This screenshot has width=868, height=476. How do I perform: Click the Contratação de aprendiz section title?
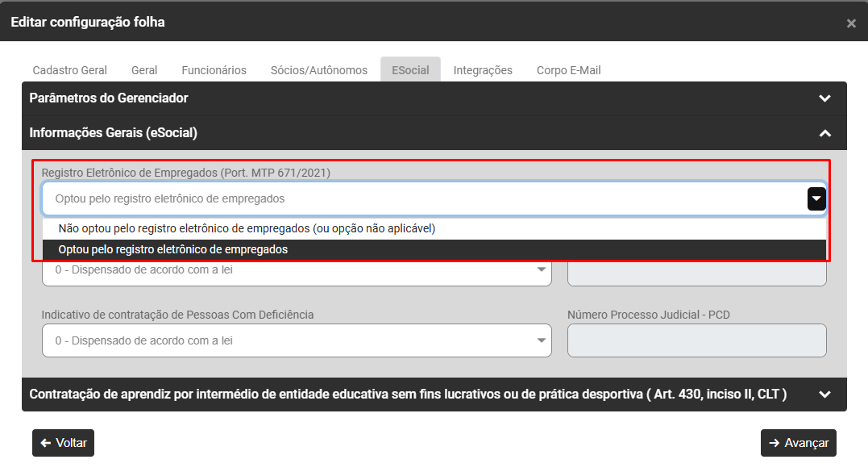(408, 395)
